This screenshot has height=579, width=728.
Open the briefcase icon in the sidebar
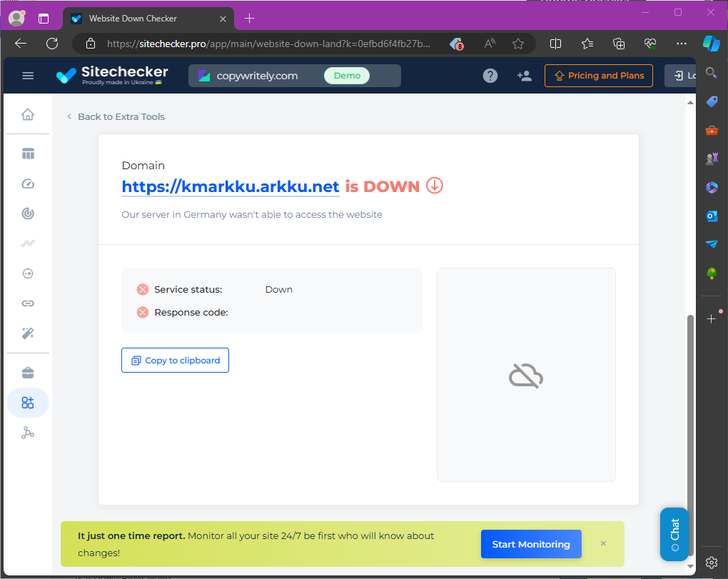[x=28, y=373]
